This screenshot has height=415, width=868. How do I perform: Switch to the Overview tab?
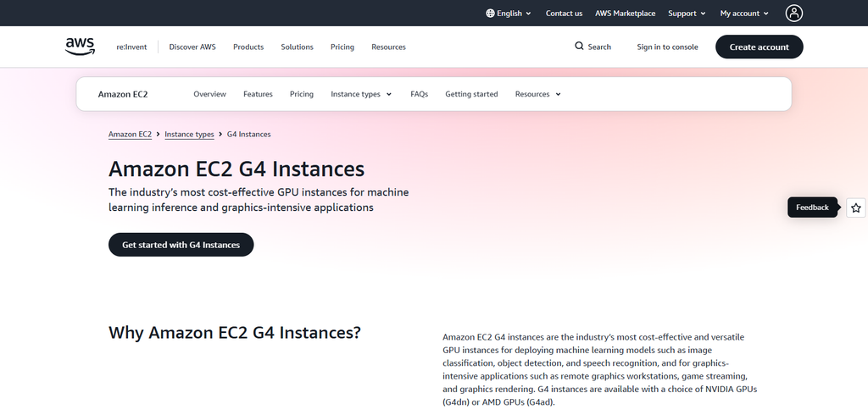pyautogui.click(x=210, y=94)
